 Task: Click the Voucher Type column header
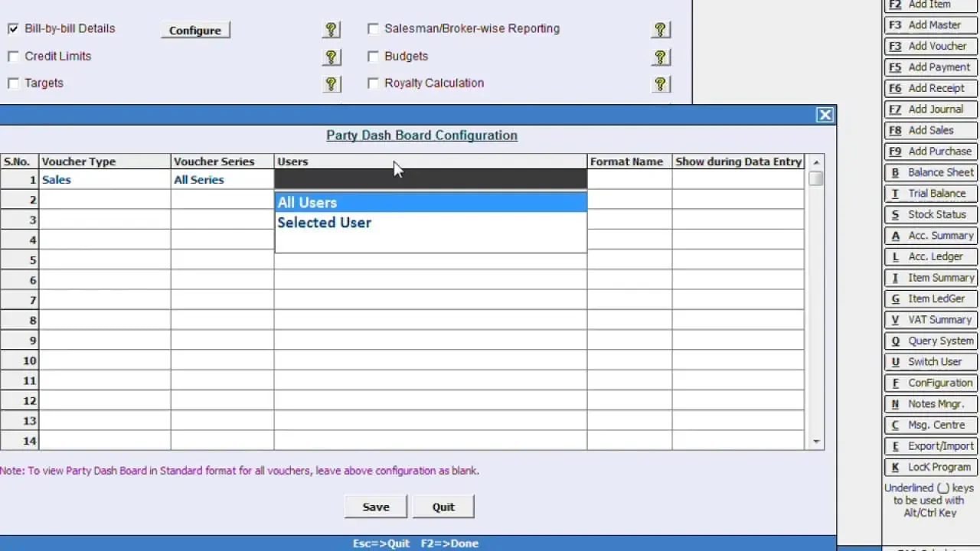point(105,161)
